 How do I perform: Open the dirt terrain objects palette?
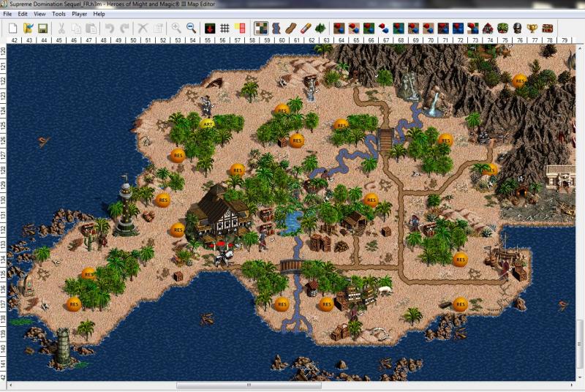[x=339, y=29]
